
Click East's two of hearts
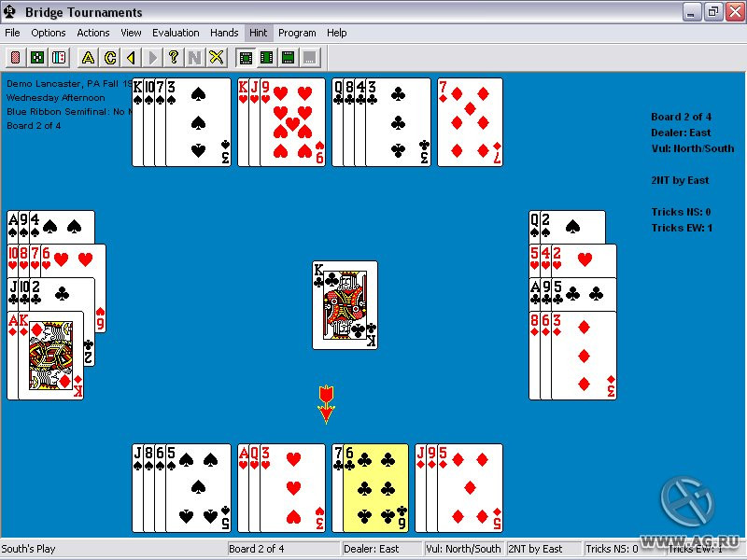(x=585, y=260)
